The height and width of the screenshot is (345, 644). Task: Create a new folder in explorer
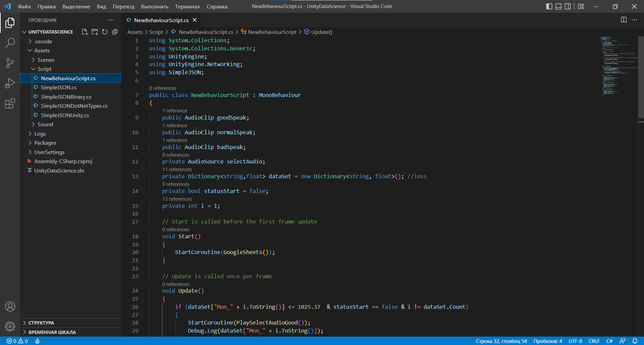click(95, 32)
